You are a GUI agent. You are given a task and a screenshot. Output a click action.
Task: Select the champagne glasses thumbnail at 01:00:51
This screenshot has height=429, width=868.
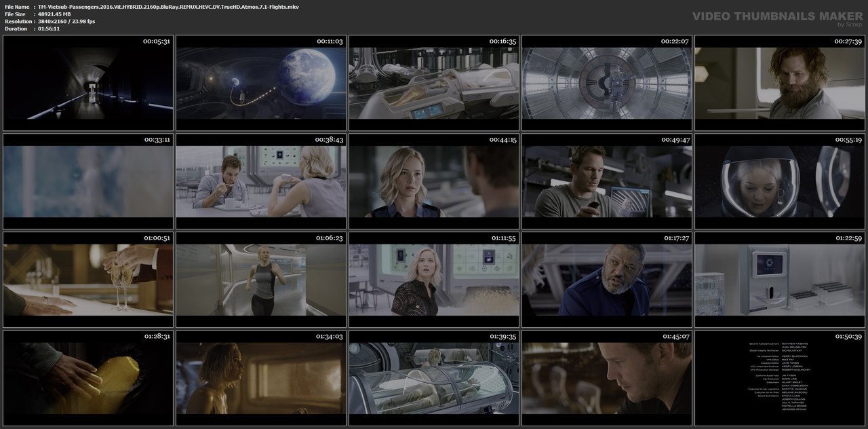pos(88,280)
